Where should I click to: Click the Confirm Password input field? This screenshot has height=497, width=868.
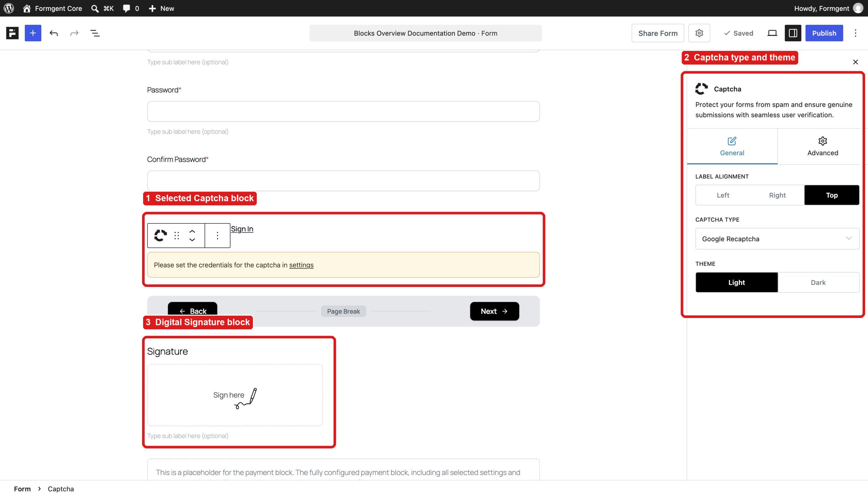pyautogui.click(x=343, y=181)
